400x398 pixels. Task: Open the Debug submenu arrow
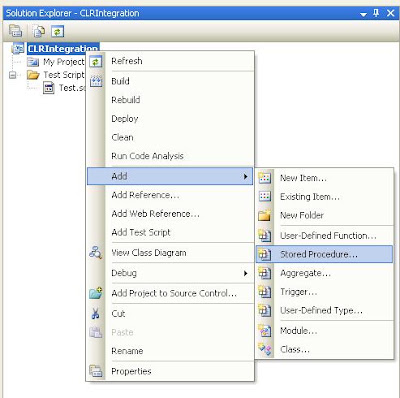[x=246, y=273]
